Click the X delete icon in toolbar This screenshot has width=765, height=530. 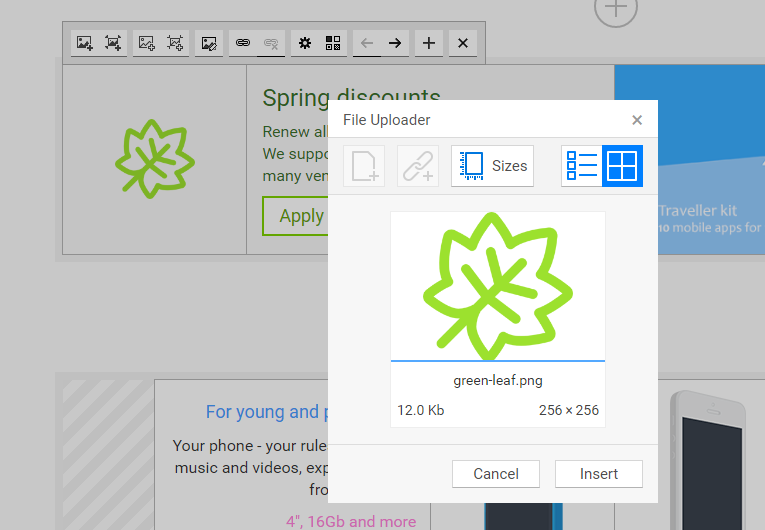462,43
